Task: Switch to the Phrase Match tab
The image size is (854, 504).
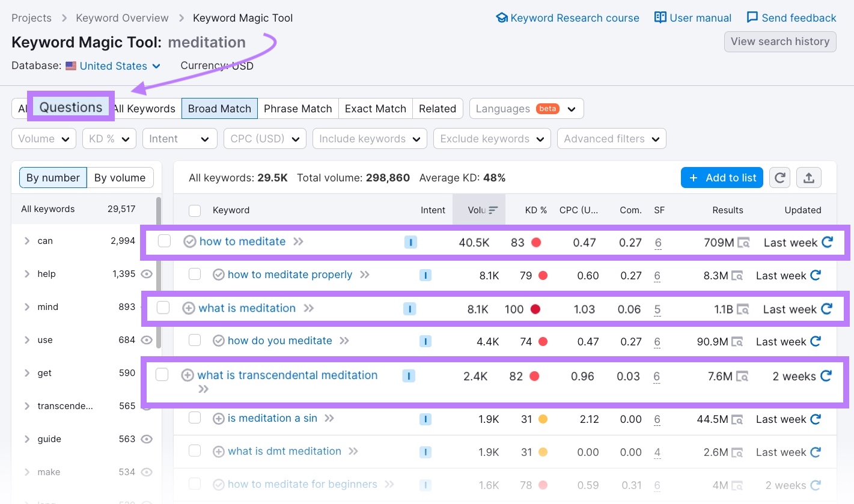Action: click(x=297, y=109)
